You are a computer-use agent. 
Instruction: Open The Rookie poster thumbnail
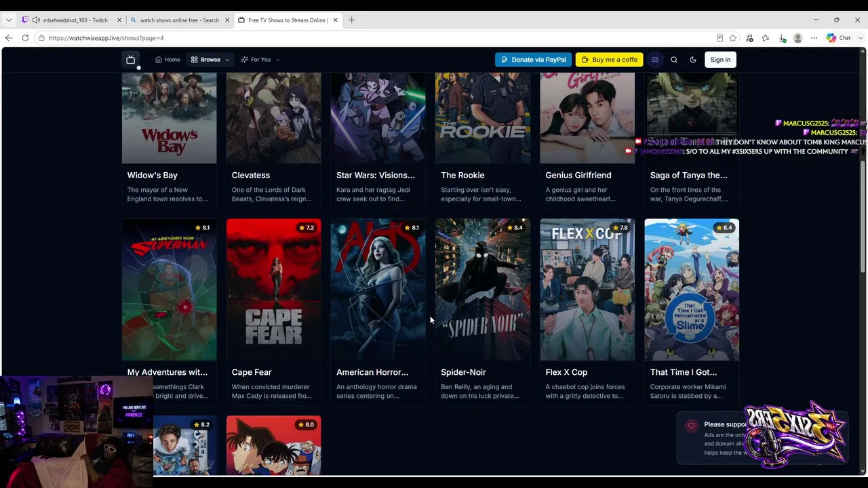483,118
